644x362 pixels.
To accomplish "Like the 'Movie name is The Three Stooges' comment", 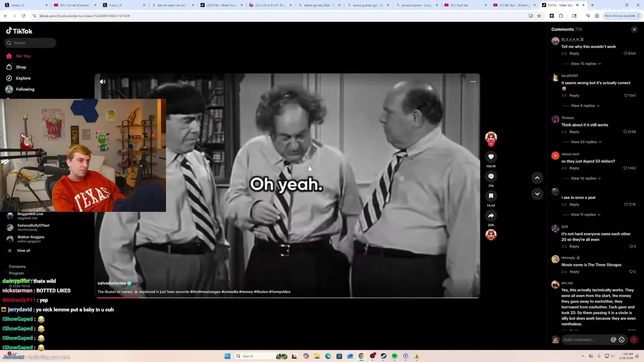I will coord(632,271).
